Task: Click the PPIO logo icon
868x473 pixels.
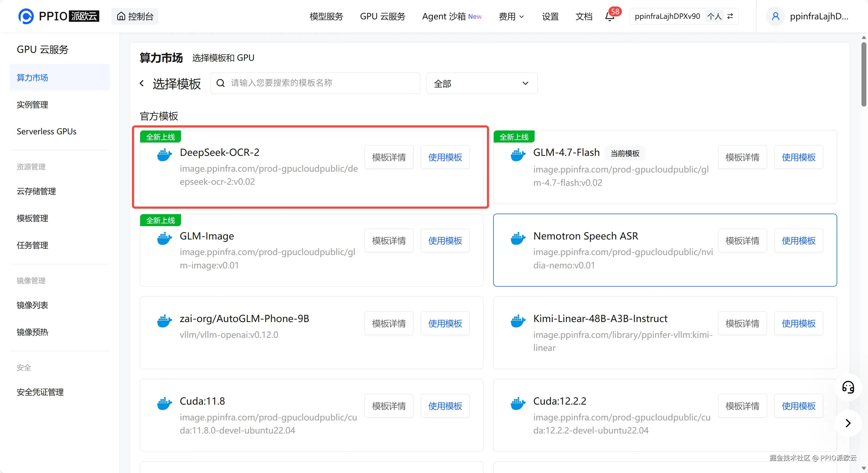Action: [x=26, y=16]
